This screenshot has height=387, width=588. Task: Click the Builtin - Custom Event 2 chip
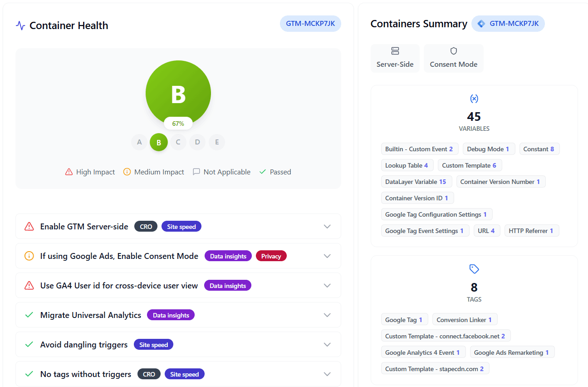coord(419,149)
